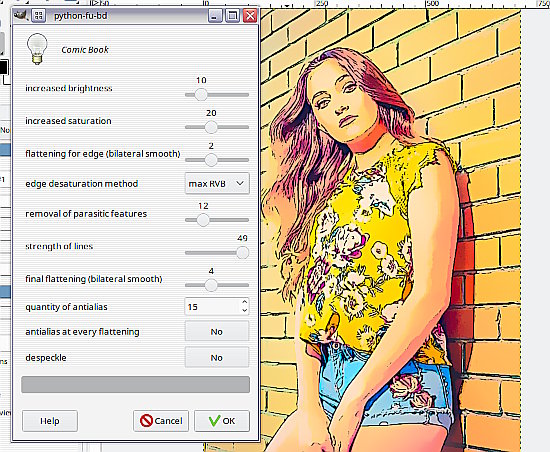Viewport: 550px width, 452px height.
Task: Click the comic-style image in GIMP canvas
Action: point(390,230)
